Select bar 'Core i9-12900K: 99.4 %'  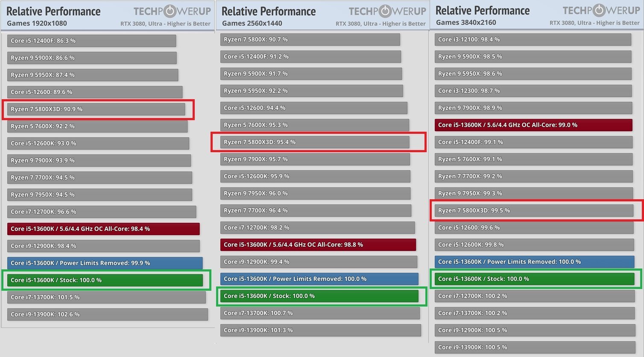(x=319, y=262)
